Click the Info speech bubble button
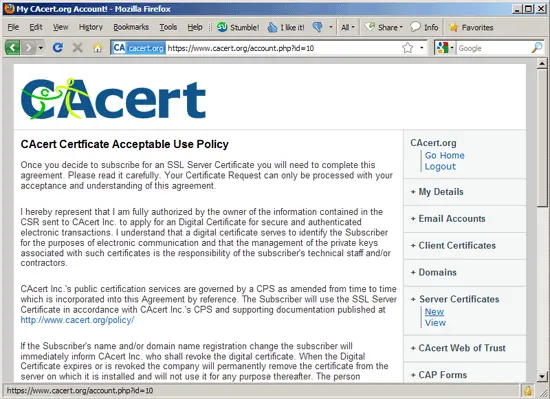Screen dimensions: 550x399 tap(424, 27)
